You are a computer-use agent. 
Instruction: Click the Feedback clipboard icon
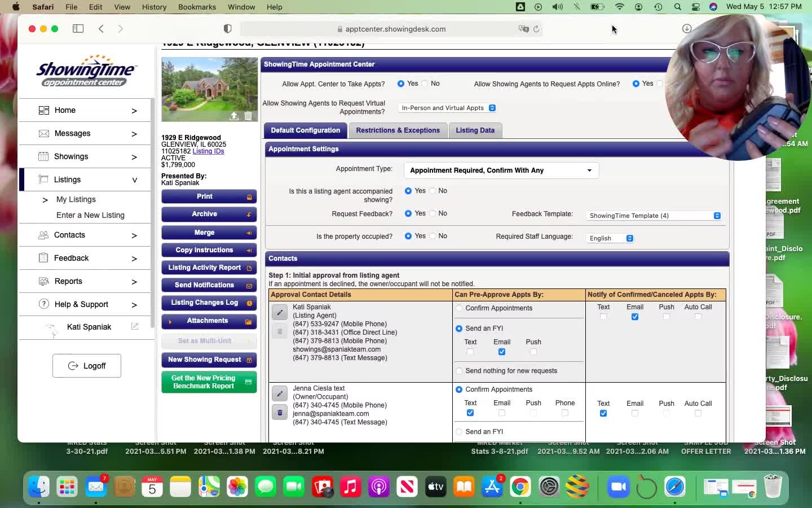43,258
